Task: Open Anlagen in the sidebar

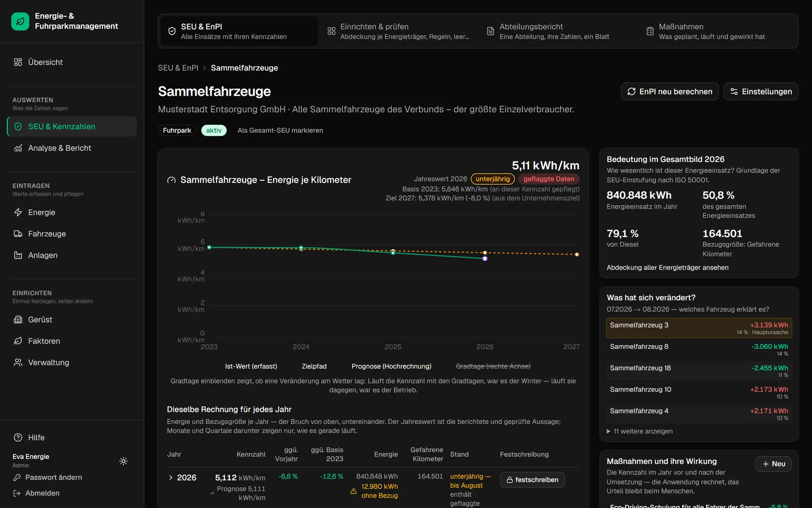Action: point(72,255)
